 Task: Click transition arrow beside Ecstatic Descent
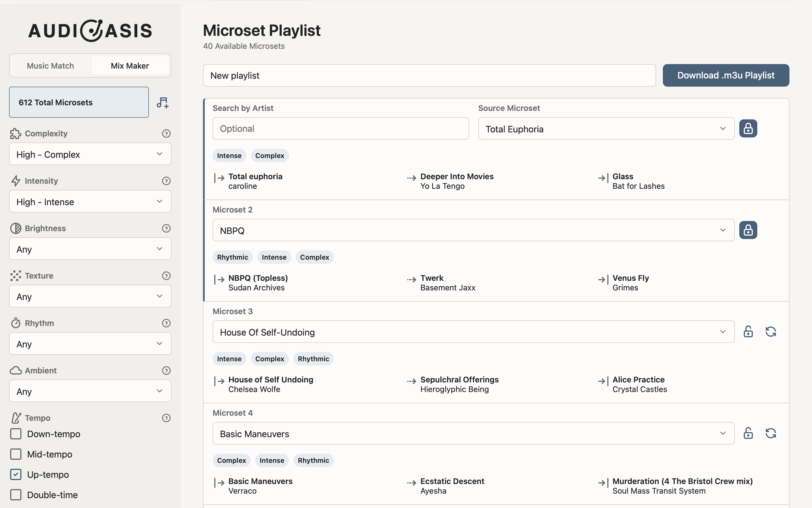(411, 483)
